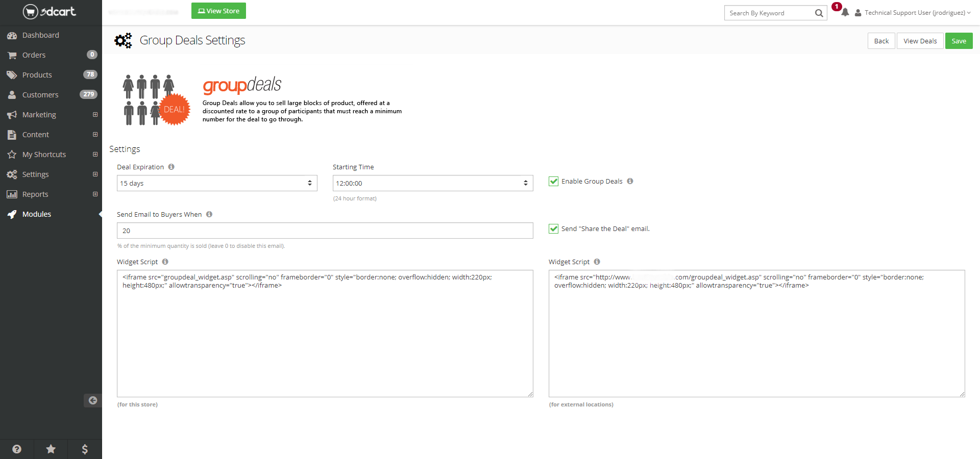Click the favorites star icon in footer

pos(51,449)
